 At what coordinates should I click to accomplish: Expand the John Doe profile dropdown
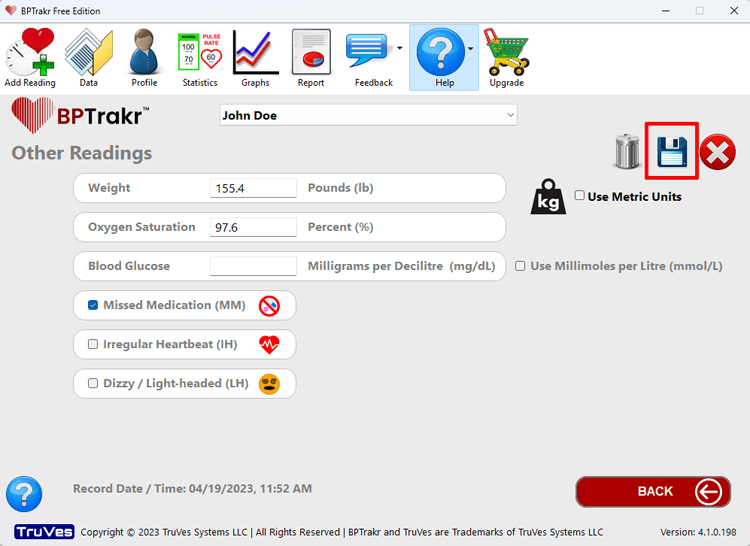(x=510, y=116)
